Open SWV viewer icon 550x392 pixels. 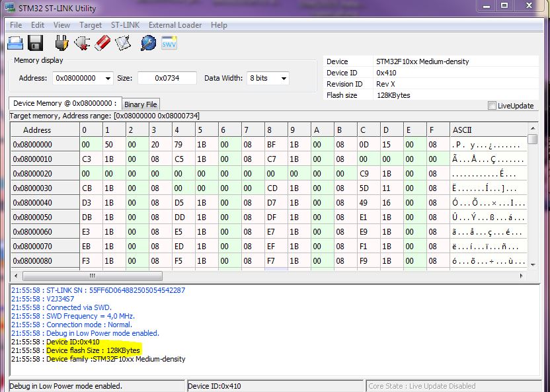169,43
